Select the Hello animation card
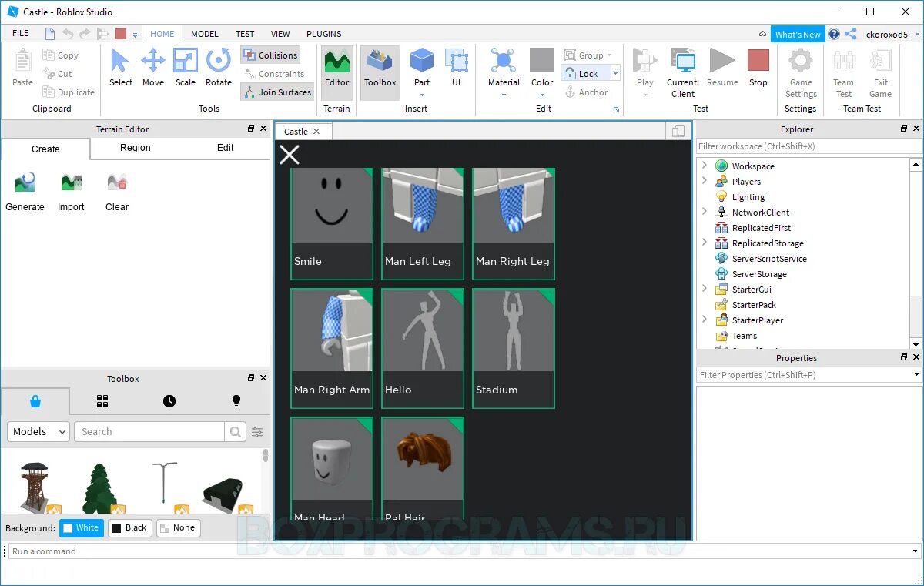The height and width of the screenshot is (586, 924). 423,349
